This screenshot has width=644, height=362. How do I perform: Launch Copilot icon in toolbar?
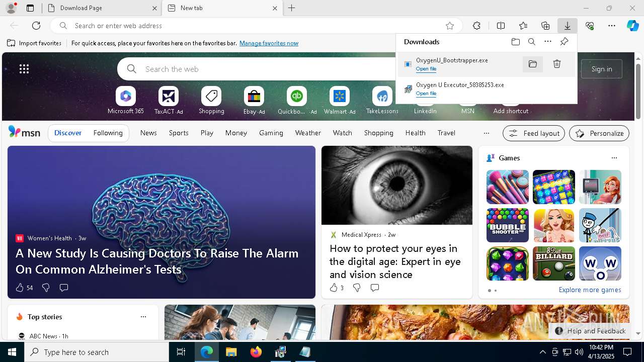click(x=632, y=26)
